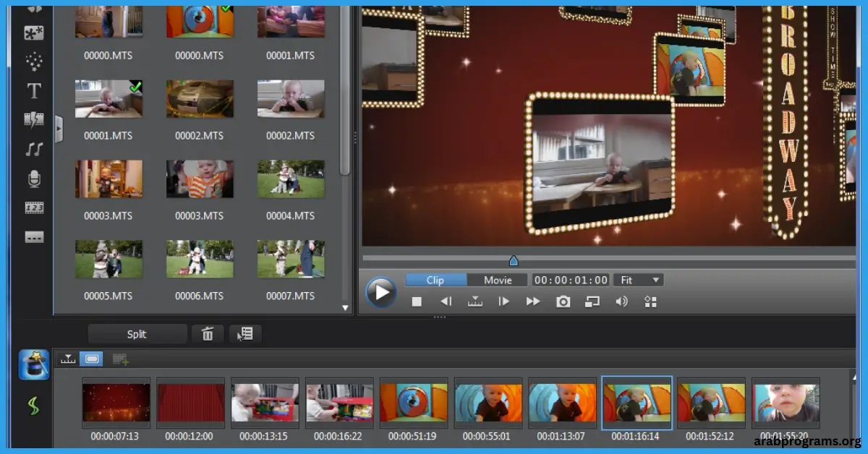This screenshot has height=454, width=868.
Task: Select storyboard clip at 00:00:51:19
Action: pos(414,403)
